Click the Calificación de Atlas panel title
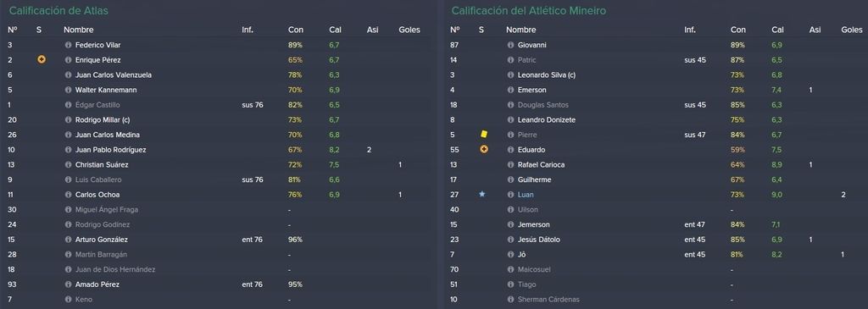Screen dimensions: 868x309 58,10
